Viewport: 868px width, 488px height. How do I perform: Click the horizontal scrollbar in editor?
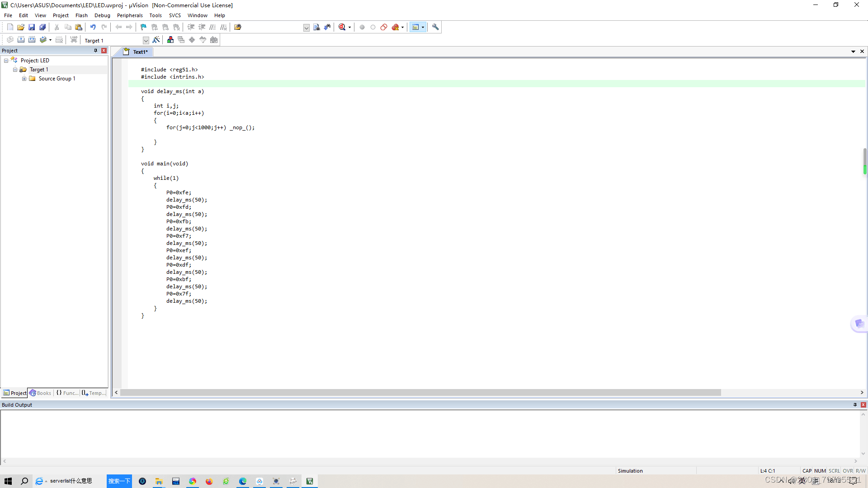(x=420, y=393)
